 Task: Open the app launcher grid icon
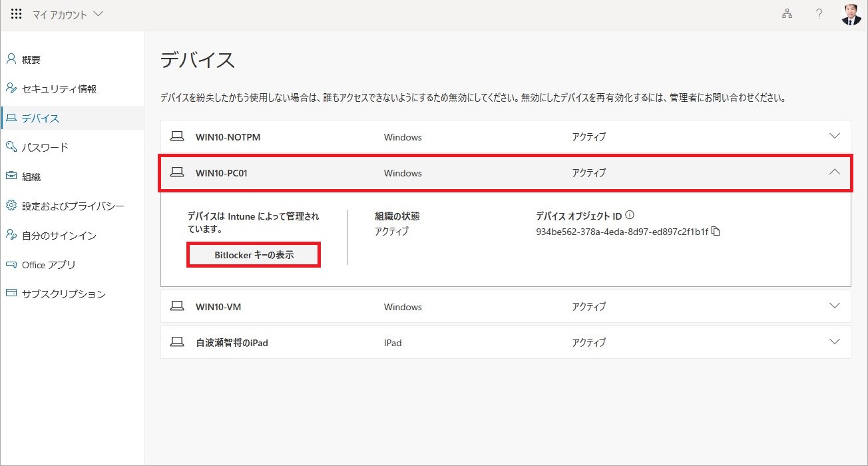click(17, 14)
